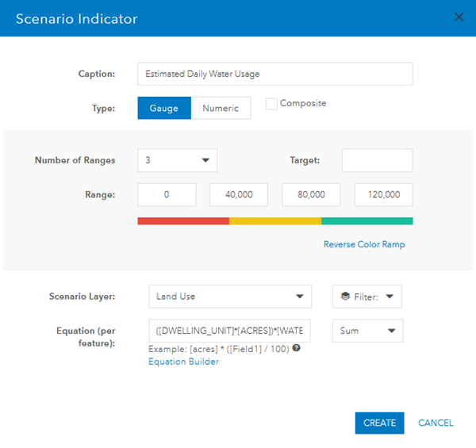Image resolution: width=476 pixels, height=448 pixels.
Task: Close the Scenario Indicator dialog
Action: click(x=459, y=17)
